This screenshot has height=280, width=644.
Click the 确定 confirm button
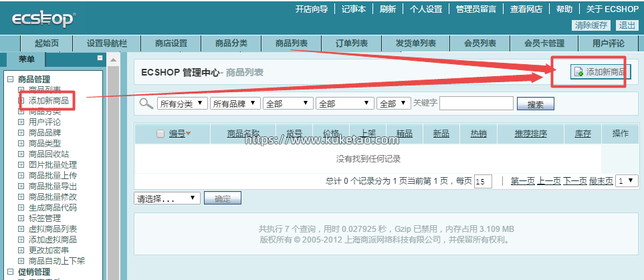click(223, 198)
